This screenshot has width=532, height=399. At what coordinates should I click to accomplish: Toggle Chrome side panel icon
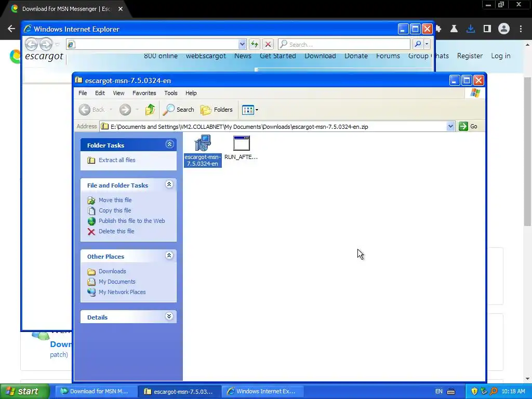click(487, 29)
